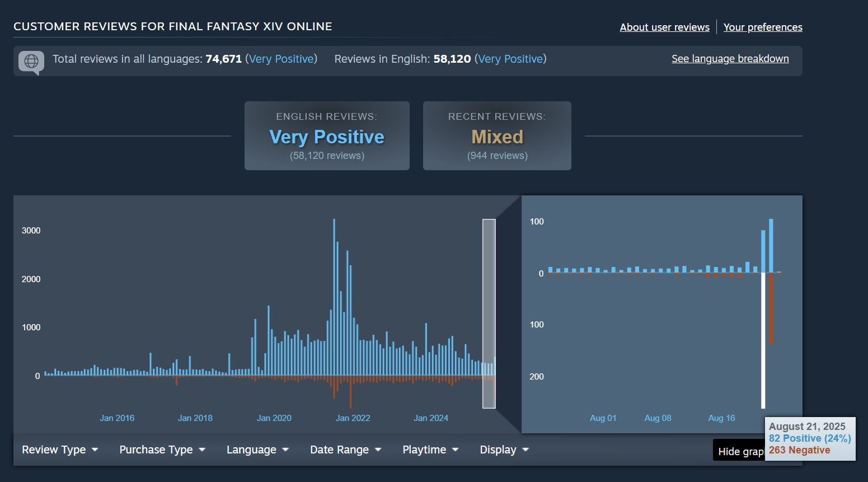This screenshot has height=482, width=868.
Task: Click "82 Positive (24%)" in the tooltip
Action: [810, 438]
